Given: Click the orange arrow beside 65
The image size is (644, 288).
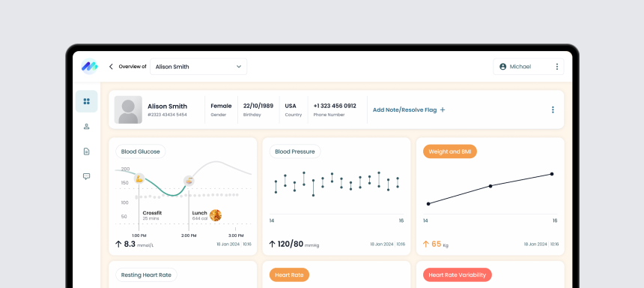Looking at the screenshot, I should [x=426, y=244].
